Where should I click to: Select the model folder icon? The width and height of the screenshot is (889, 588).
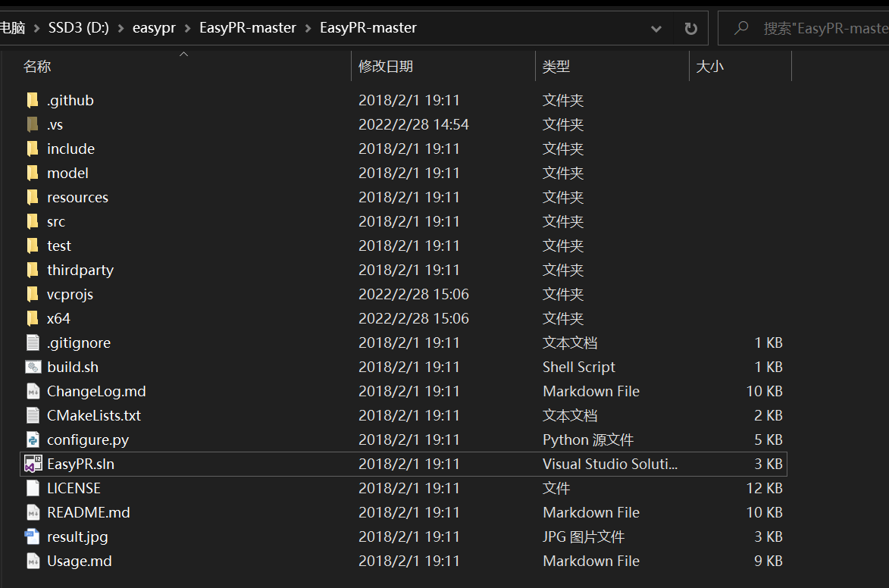pos(33,173)
